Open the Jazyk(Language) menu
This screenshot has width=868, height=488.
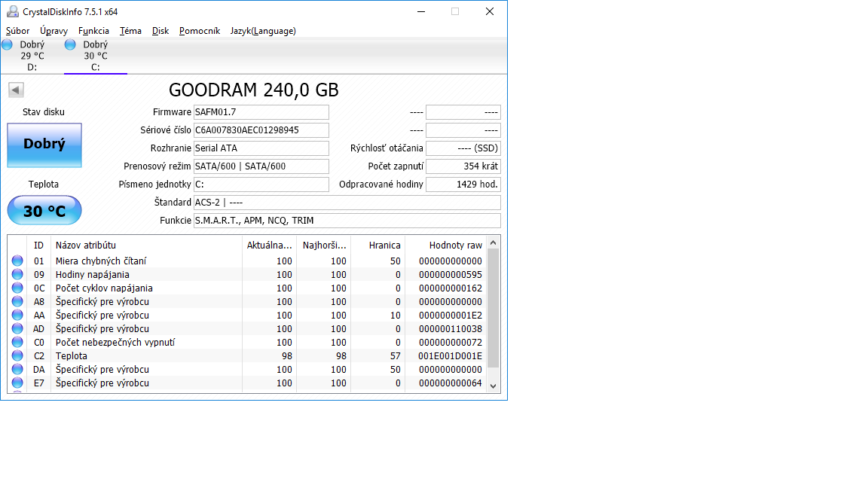(x=263, y=31)
